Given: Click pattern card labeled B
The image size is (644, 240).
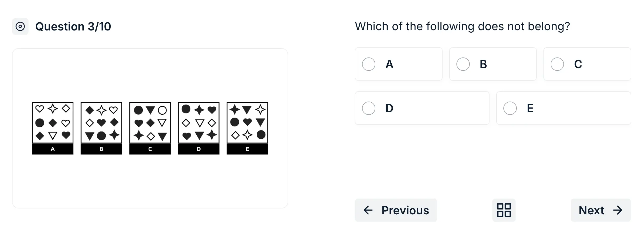Looking at the screenshot, I should click(101, 123).
